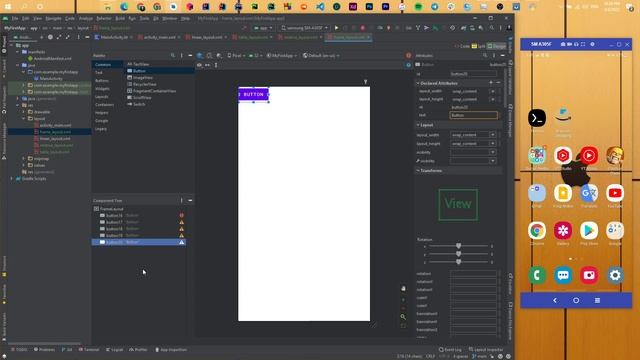This screenshot has width=640, height=360.
Task: Click the red error indicator above Attributes panel
Action: coord(409,56)
